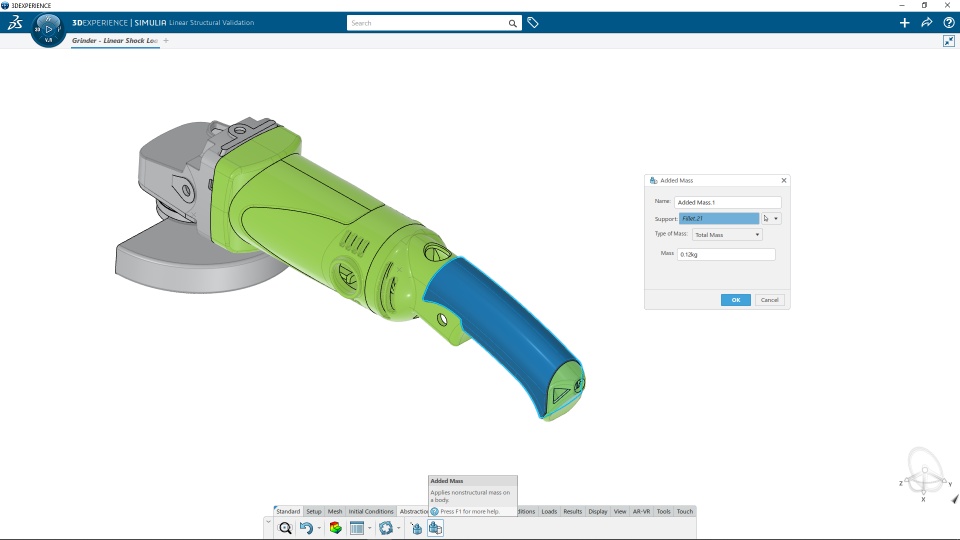Click the plus Add icon in header
The width and height of the screenshot is (960, 540).
[x=904, y=23]
